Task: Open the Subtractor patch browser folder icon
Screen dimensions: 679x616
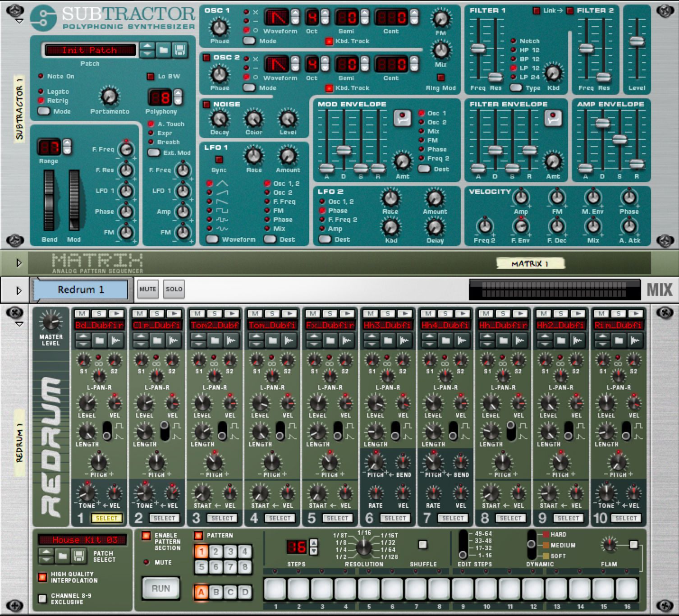Action: 164,50
